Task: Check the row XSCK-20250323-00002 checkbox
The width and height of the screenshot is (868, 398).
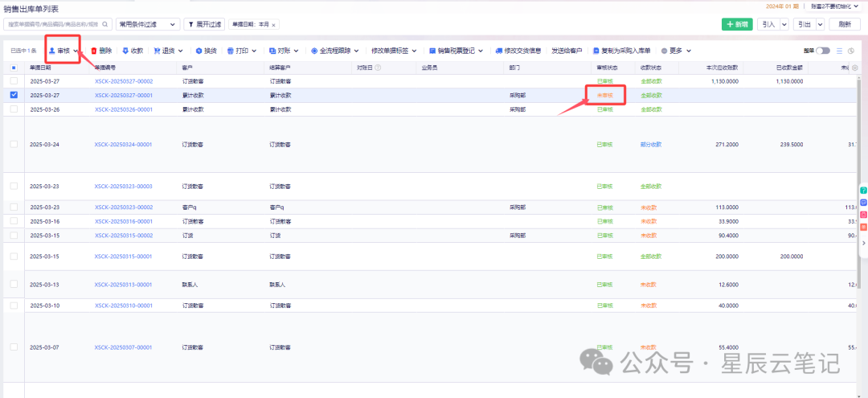Action: click(14, 207)
